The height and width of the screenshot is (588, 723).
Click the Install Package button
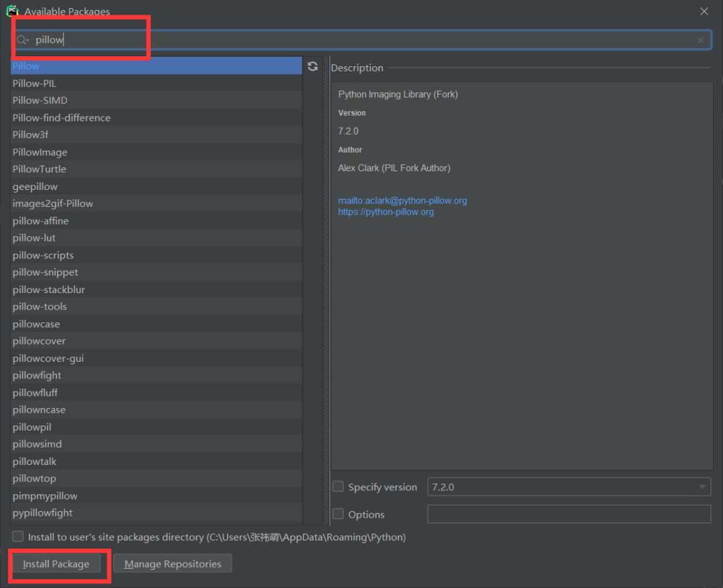(x=56, y=564)
